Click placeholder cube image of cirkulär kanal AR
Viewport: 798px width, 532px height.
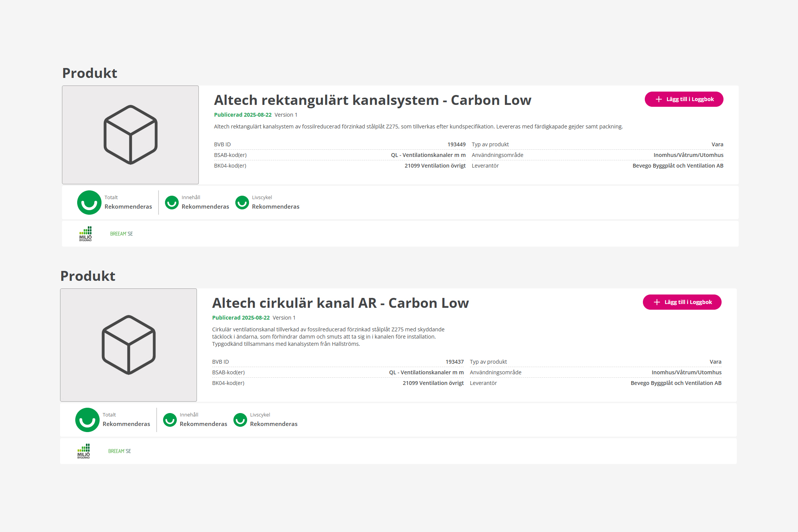coord(129,345)
